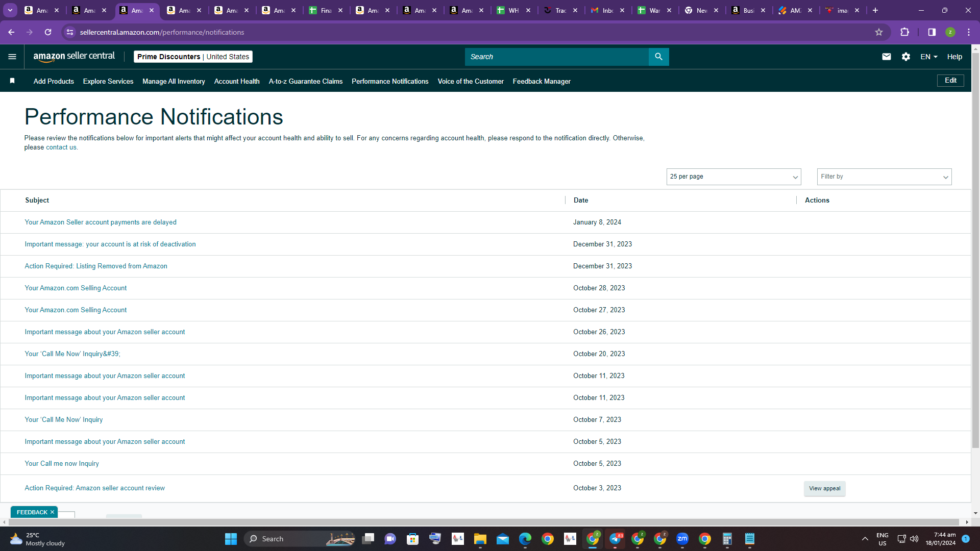Show hidden system tray icons
Screen dimensions: 980x551
(865, 539)
